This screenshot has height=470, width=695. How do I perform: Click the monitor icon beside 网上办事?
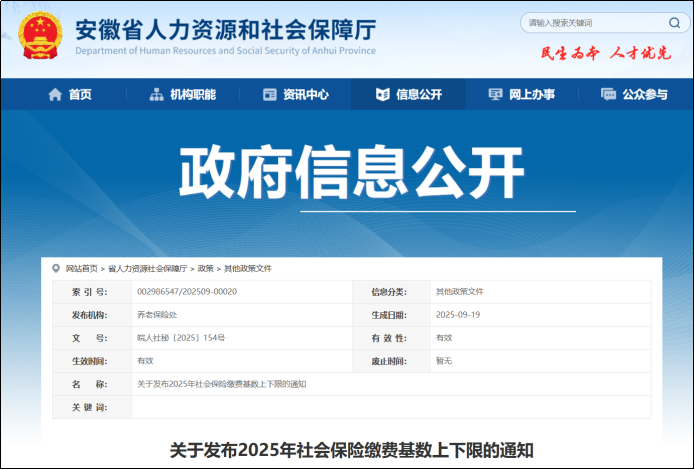click(495, 95)
